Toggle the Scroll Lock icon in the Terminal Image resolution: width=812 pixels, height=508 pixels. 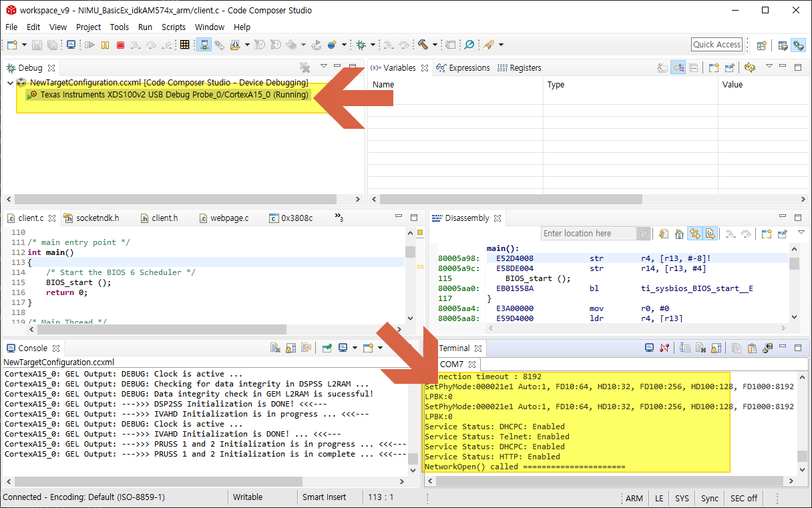coord(716,348)
